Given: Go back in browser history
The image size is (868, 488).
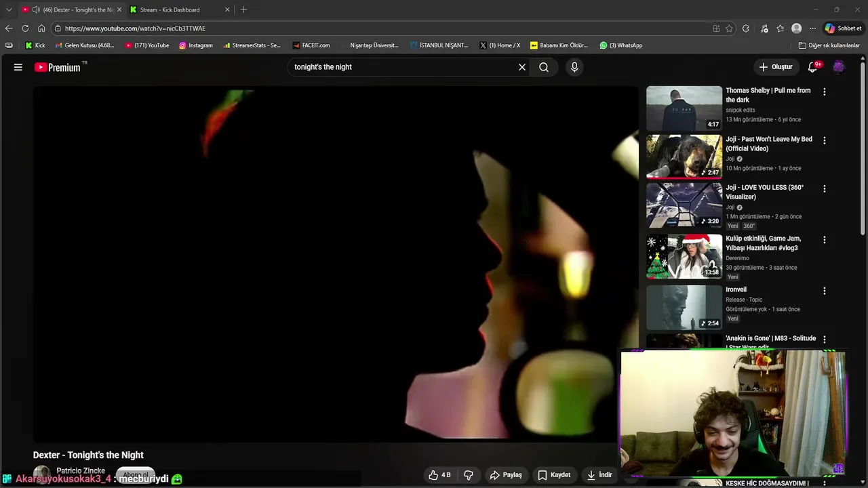Looking at the screenshot, I should (x=9, y=28).
